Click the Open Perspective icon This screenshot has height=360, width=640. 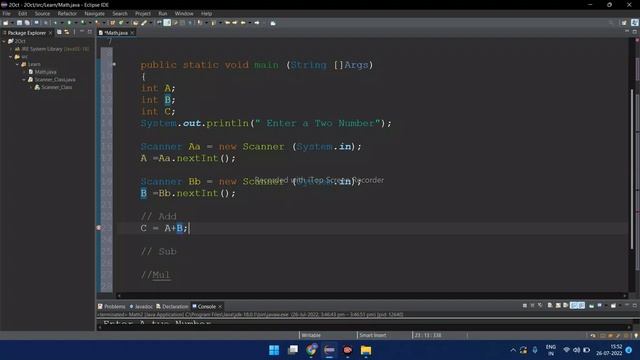pos(624,23)
